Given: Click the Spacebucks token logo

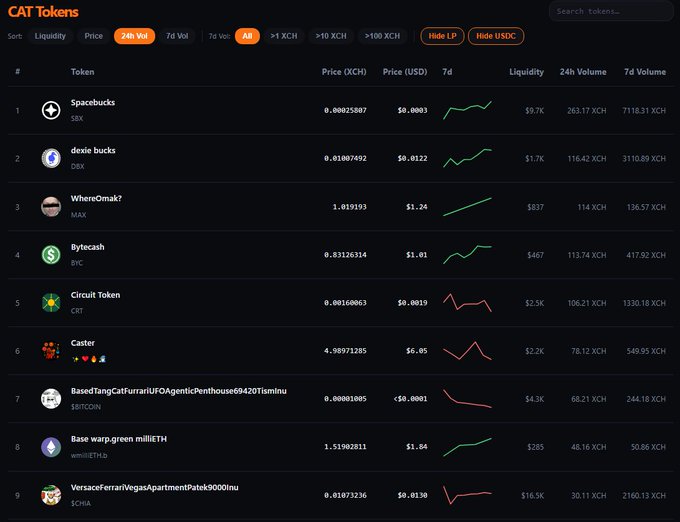Looking at the screenshot, I should [x=51, y=110].
